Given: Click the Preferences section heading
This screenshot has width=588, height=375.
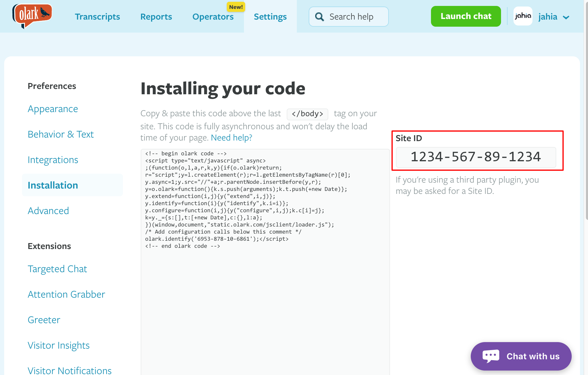Looking at the screenshot, I should click(x=52, y=86).
